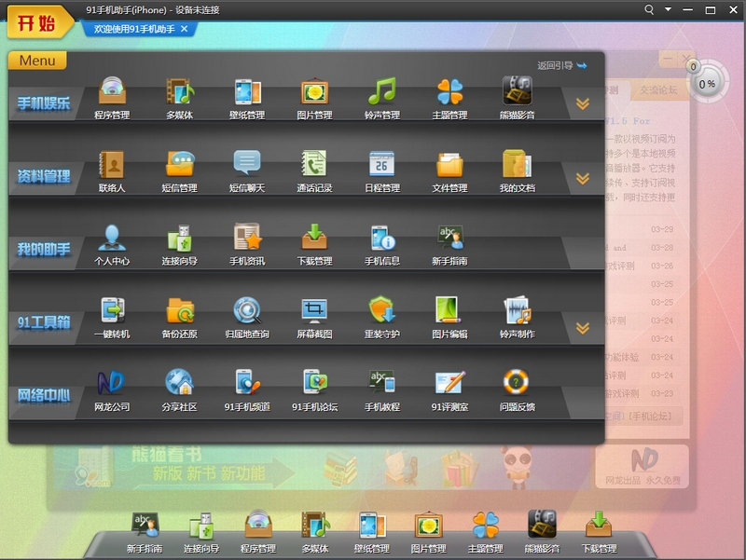The image size is (746, 560).
Task: Click the 开始 start button
Action: [x=36, y=22]
